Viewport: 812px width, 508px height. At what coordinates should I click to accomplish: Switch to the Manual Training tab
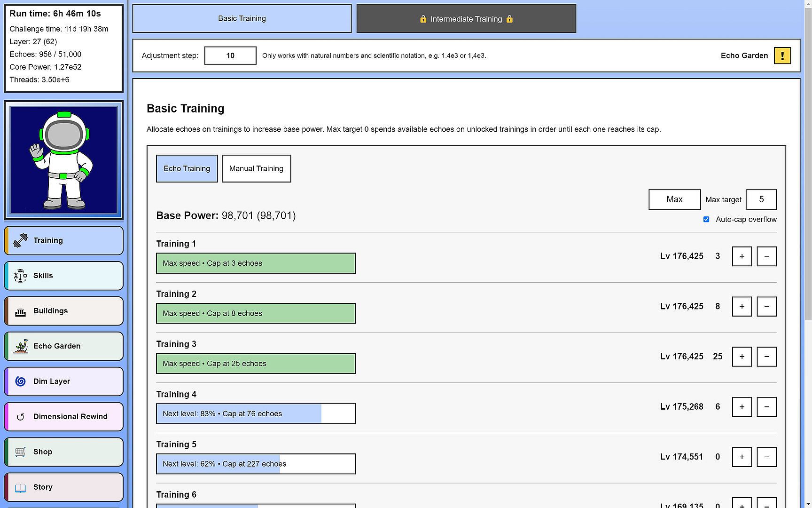(256, 168)
